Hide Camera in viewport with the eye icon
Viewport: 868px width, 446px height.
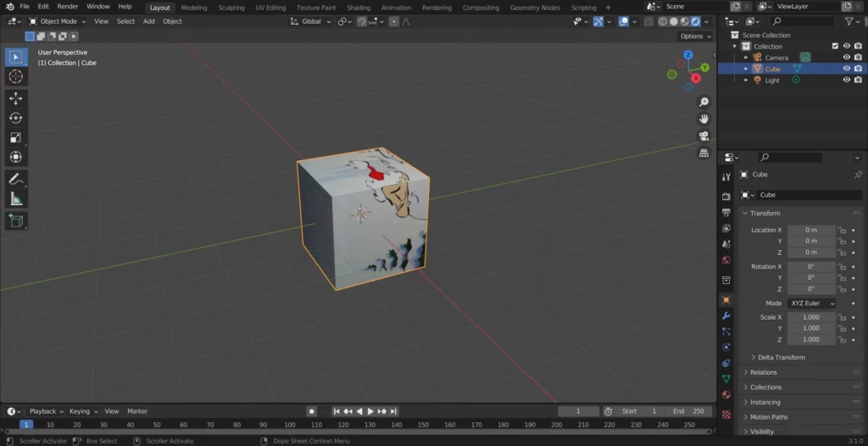click(x=847, y=58)
